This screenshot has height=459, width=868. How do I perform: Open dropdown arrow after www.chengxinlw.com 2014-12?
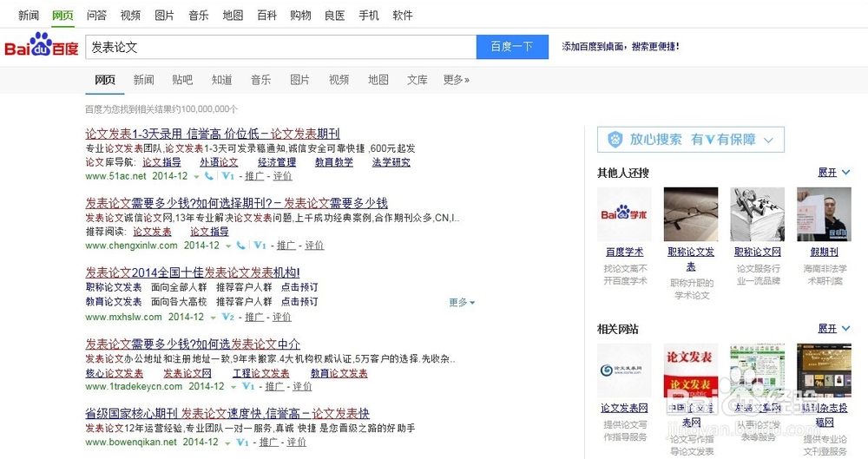227,246
